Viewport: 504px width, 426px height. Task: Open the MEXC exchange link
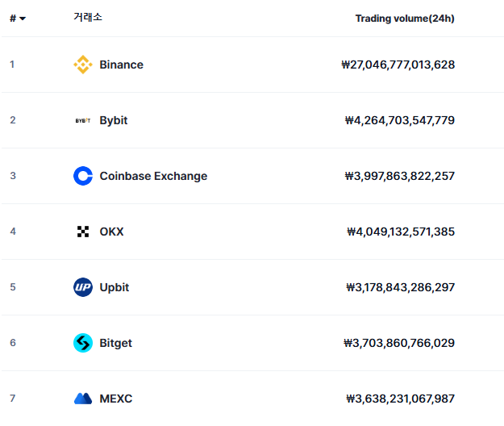point(115,399)
